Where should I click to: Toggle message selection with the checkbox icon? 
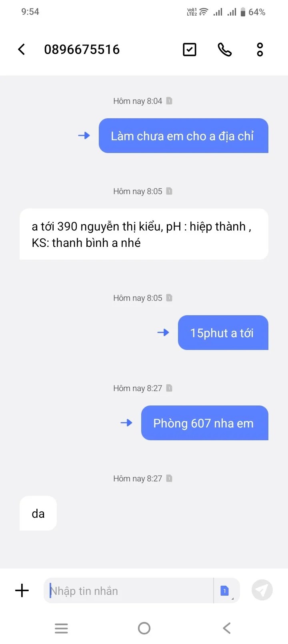click(190, 50)
